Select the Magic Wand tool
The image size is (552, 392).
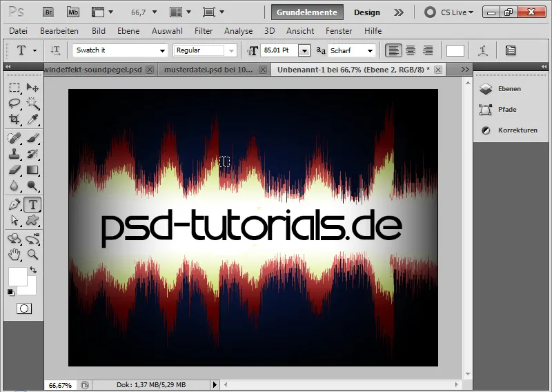[32, 104]
